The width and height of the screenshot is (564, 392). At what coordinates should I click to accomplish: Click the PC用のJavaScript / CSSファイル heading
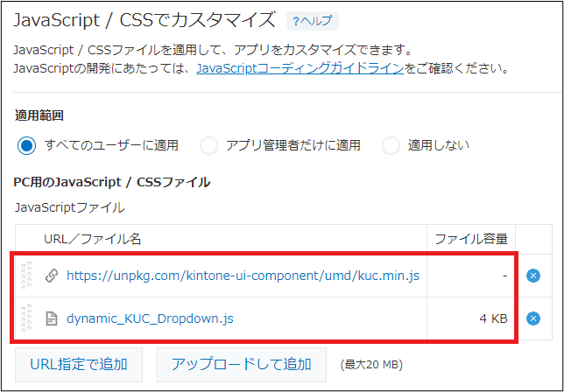click(111, 183)
